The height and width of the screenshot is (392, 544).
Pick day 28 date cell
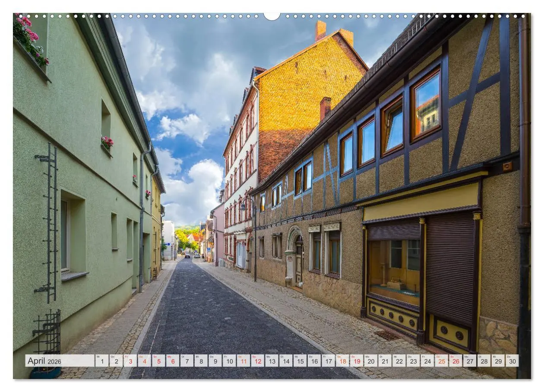pos(484,361)
